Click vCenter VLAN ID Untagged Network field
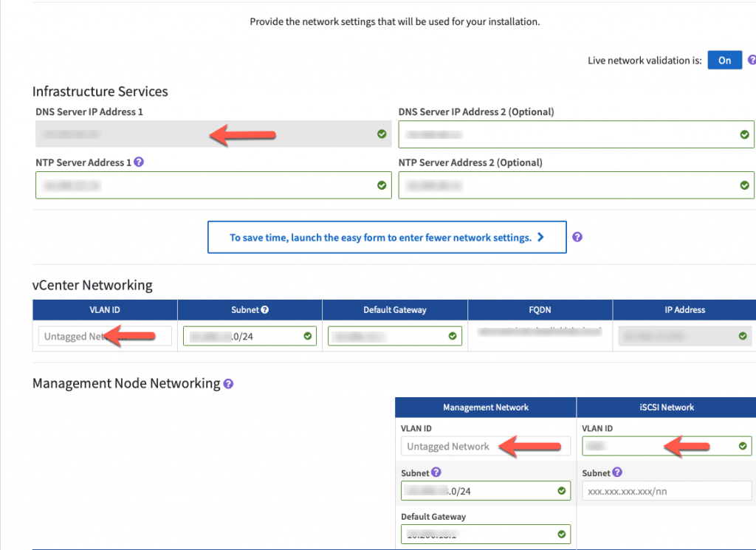Image resolution: width=756 pixels, height=550 pixels. click(105, 336)
